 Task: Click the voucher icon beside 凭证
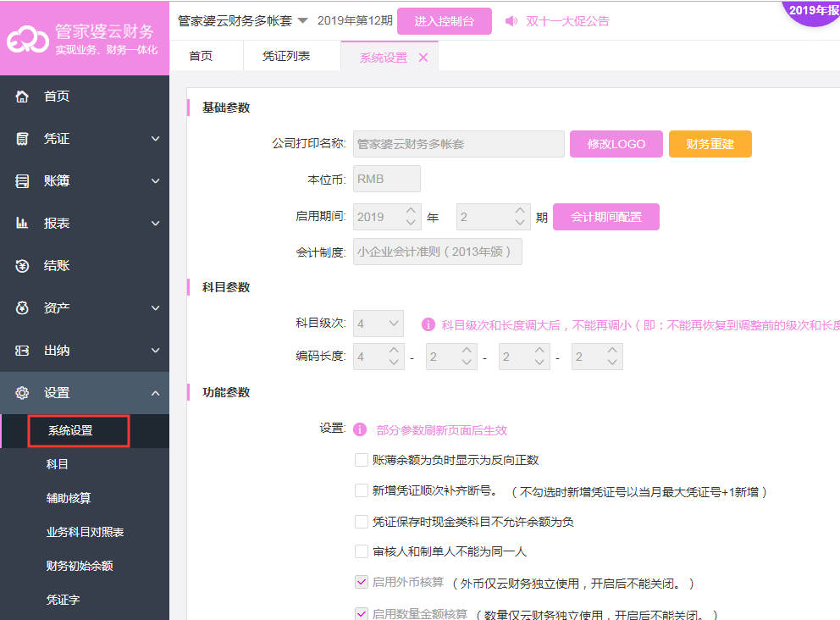(x=22, y=139)
